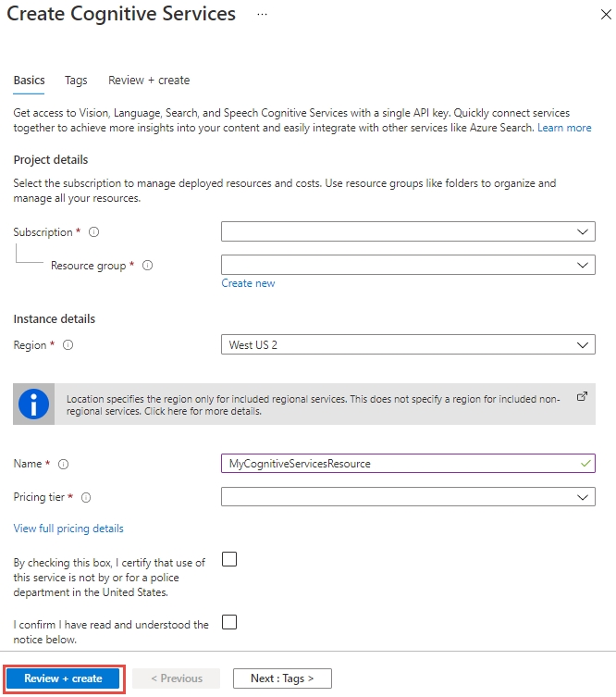Click the Create new resource group link
Screen dimensions: 616x697
(x=248, y=283)
